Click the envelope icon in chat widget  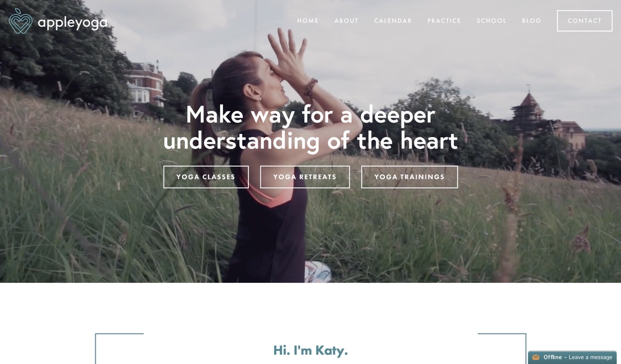(x=536, y=357)
